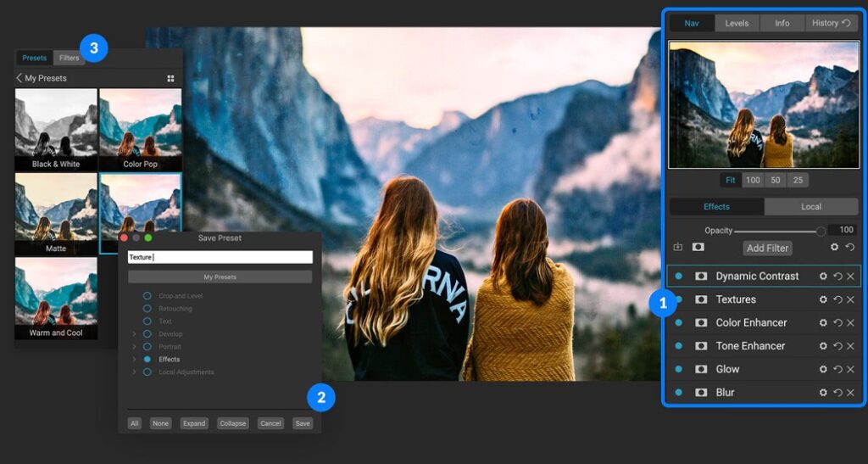This screenshot has width=868, height=464.
Task: Open mask for Tone Enhancer filter
Action: point(701,346)
